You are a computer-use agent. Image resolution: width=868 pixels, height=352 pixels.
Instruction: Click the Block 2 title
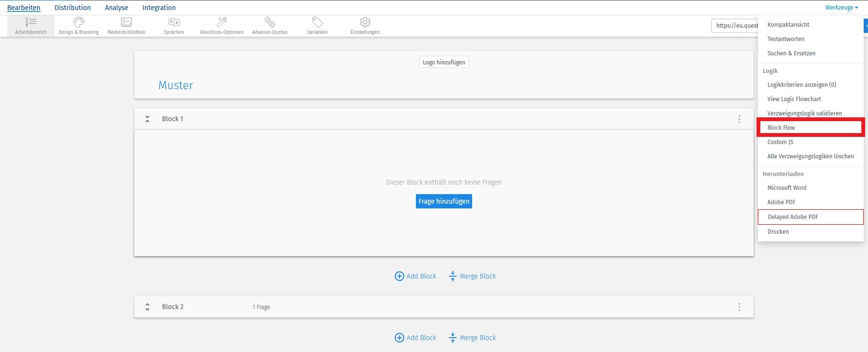(x=172, y=307)
